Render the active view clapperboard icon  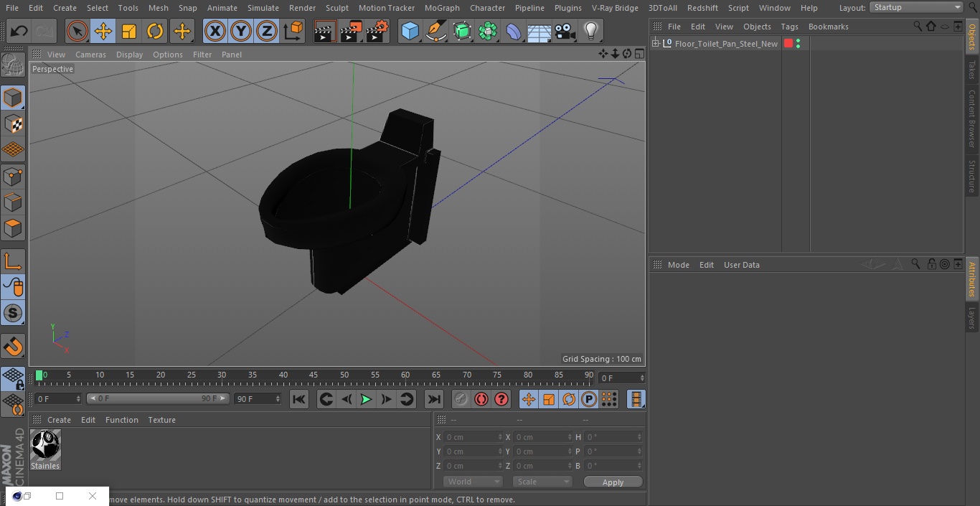325,31
